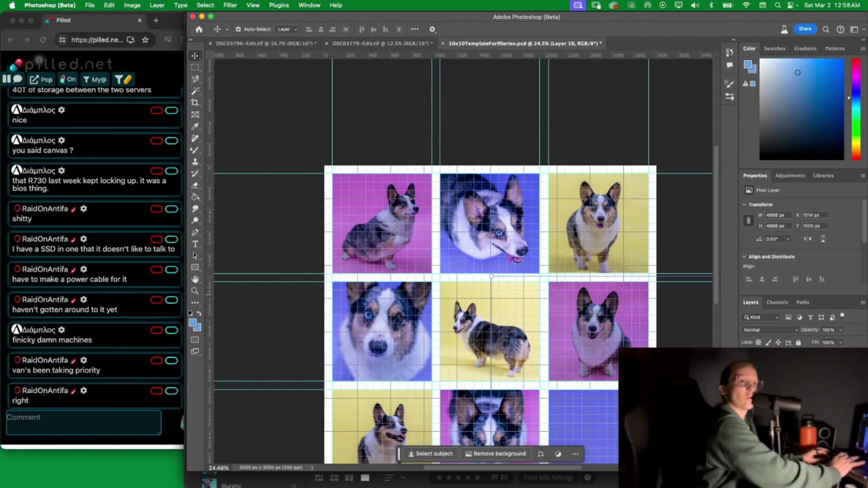Open the Fill value dropdown arrow
868x488 pixels.
(x=841, y=342)
